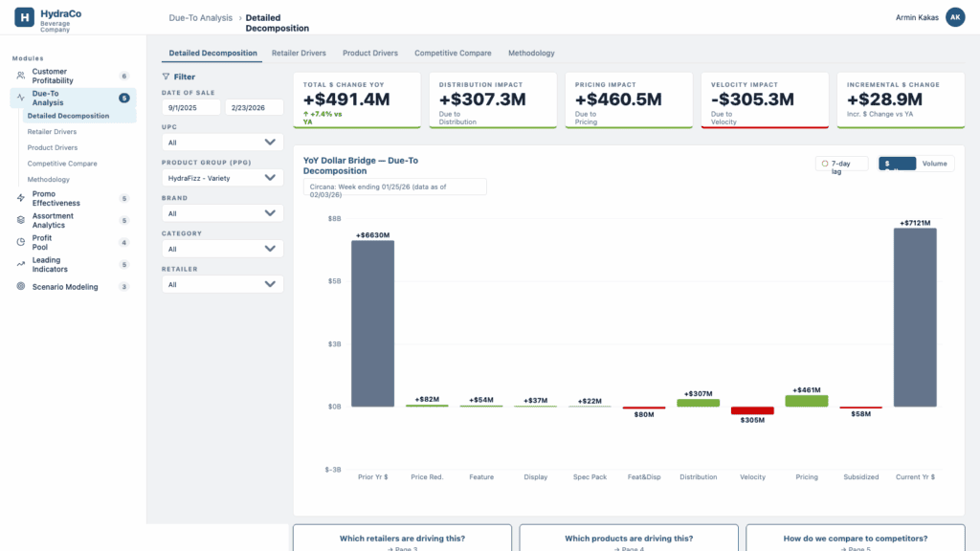Click the Scenario Modeling badge count 3
The width and height of the screenshot is (980, 551).
coord(123,287)
